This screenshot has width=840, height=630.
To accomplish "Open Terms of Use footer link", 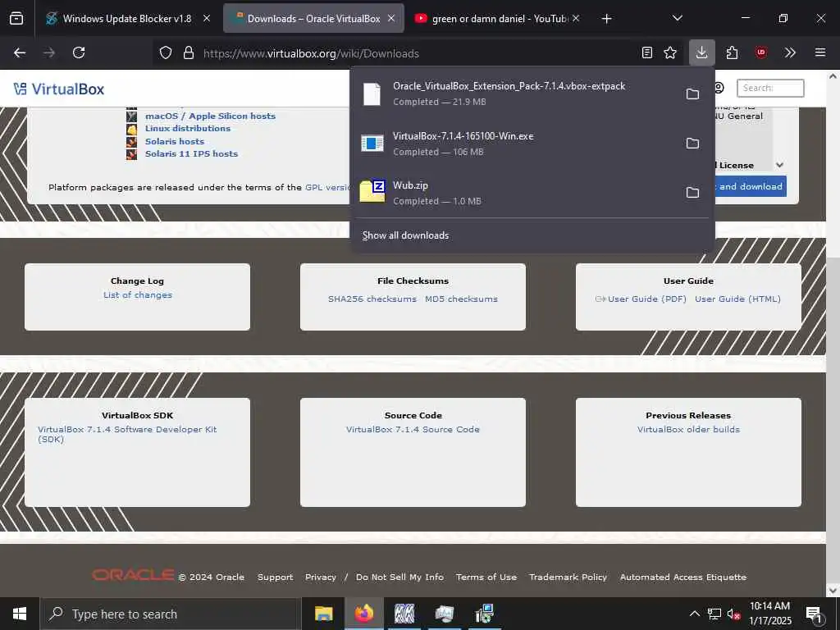I will 486,577.
